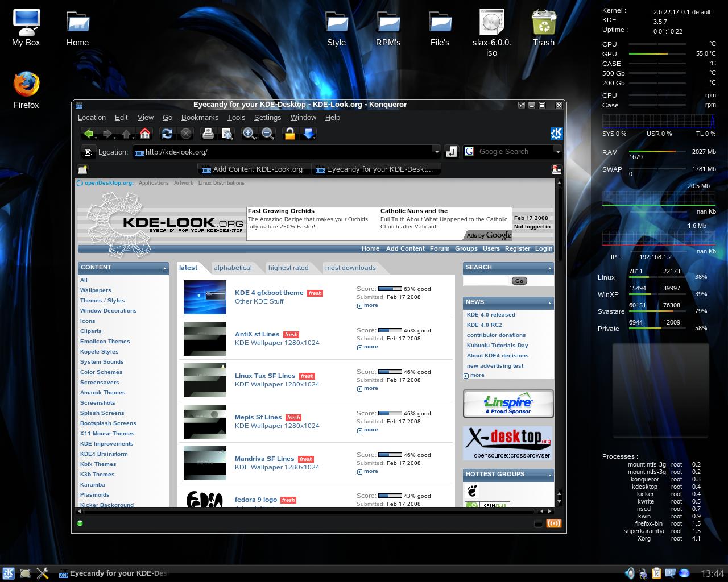This screenshot has width=728, height=582.
Task: Clear the location bar
Action: [x=88, y=152]
